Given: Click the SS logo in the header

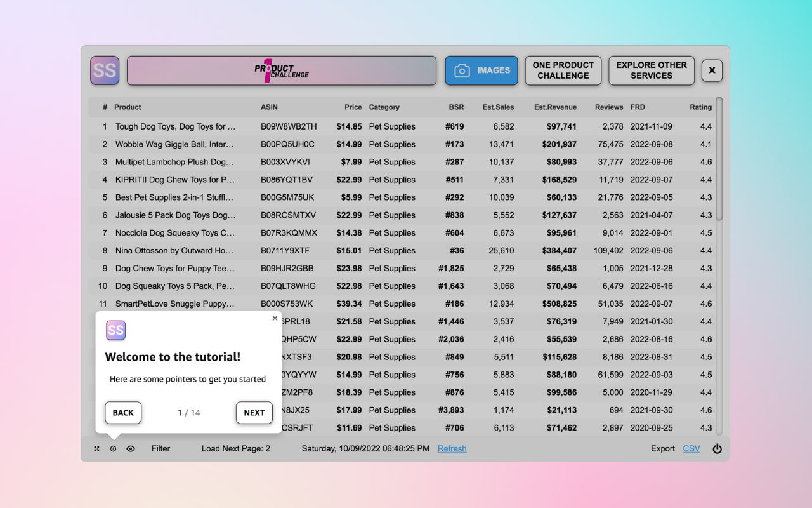Looking at the screenshot, I should (x=105, y=70).
